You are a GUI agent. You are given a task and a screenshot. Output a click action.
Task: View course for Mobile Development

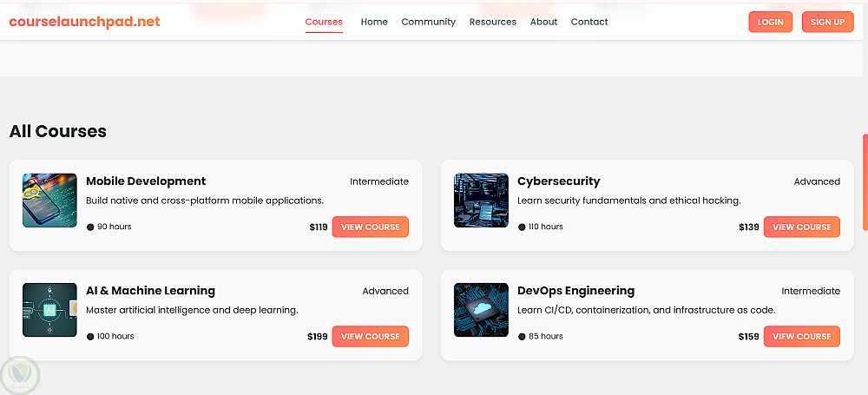(370, 227)
